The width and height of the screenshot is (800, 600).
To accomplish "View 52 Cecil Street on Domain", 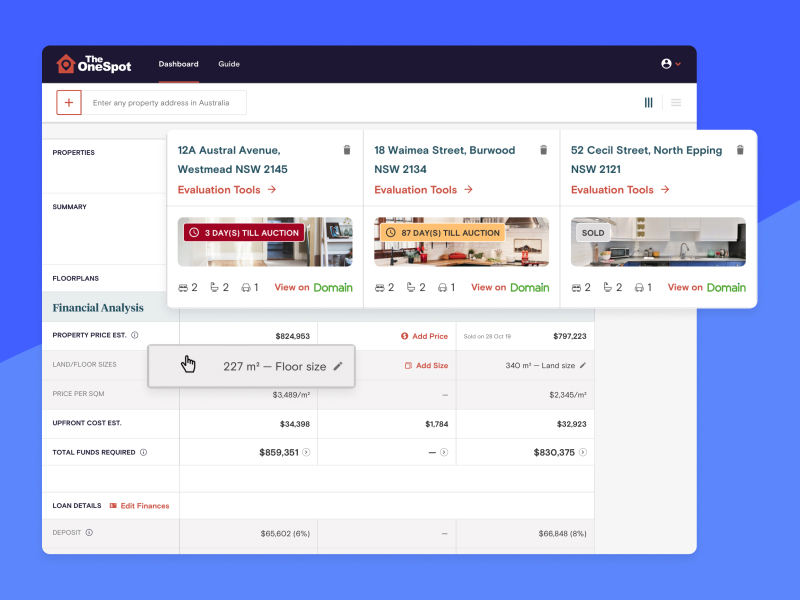I will click(707, 288).
